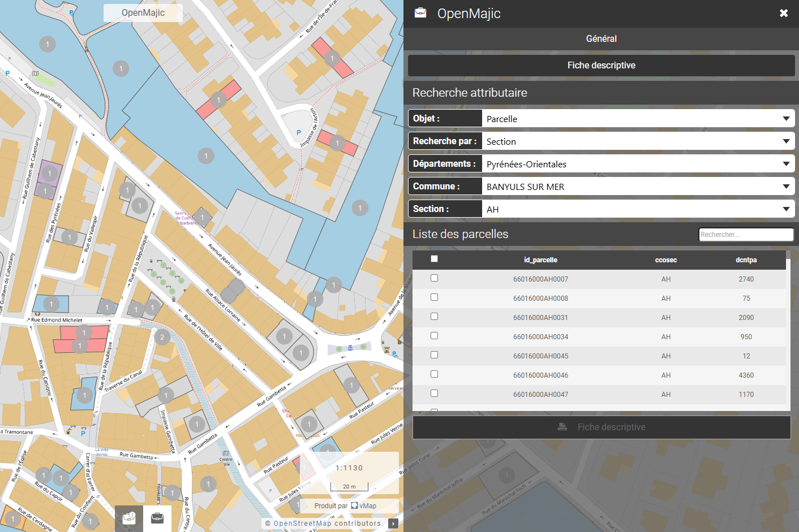Viewport: 799px width, 532px height.
Task: Mark the checkbox for parcel 66016000AH0046
Action: 434,374
